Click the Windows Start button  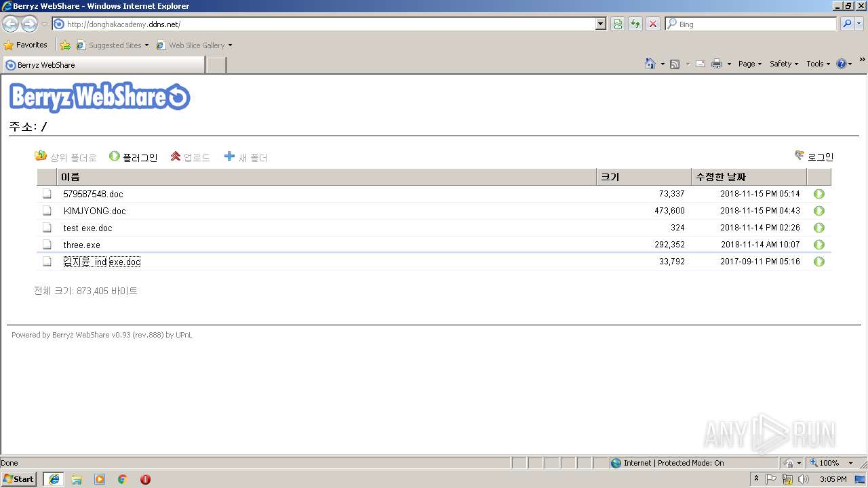click(x=19, y=479)
